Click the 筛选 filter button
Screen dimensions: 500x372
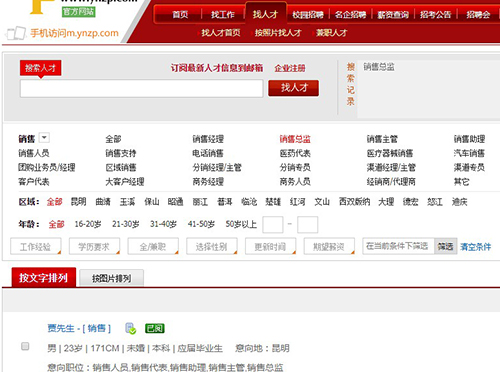click(x=445, y=246)
